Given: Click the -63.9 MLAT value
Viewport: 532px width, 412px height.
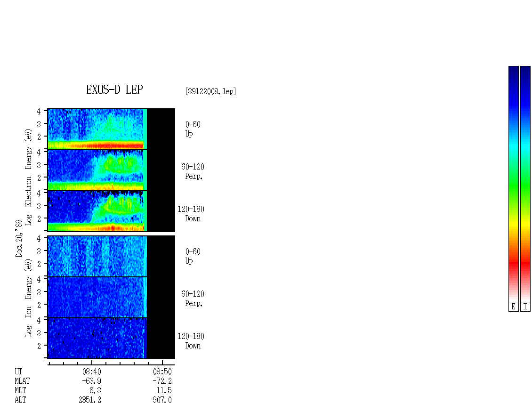Looking at the screenshot, I should point(92,381).
